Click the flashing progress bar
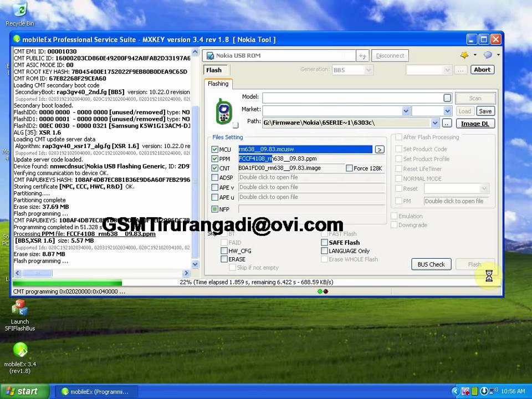532x399 pixels. click(x=256, y=282)
